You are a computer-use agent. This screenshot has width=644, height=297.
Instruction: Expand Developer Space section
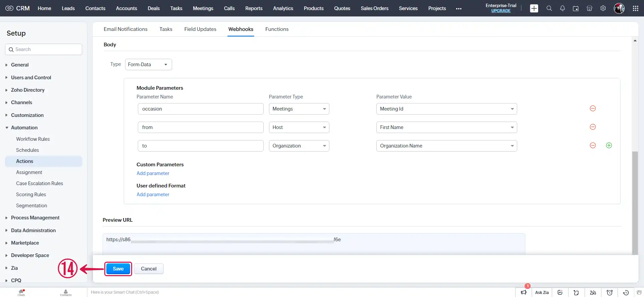point(30,255)
